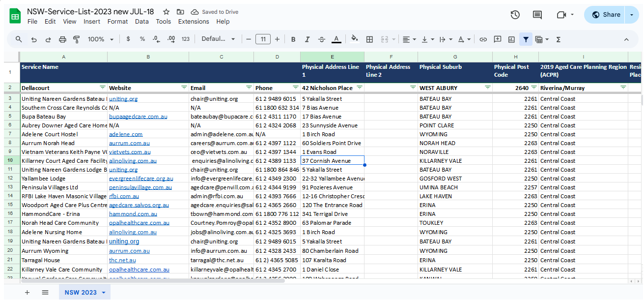Screen dimensions: 644x302
Task: Select column E header
Action: 332,57
